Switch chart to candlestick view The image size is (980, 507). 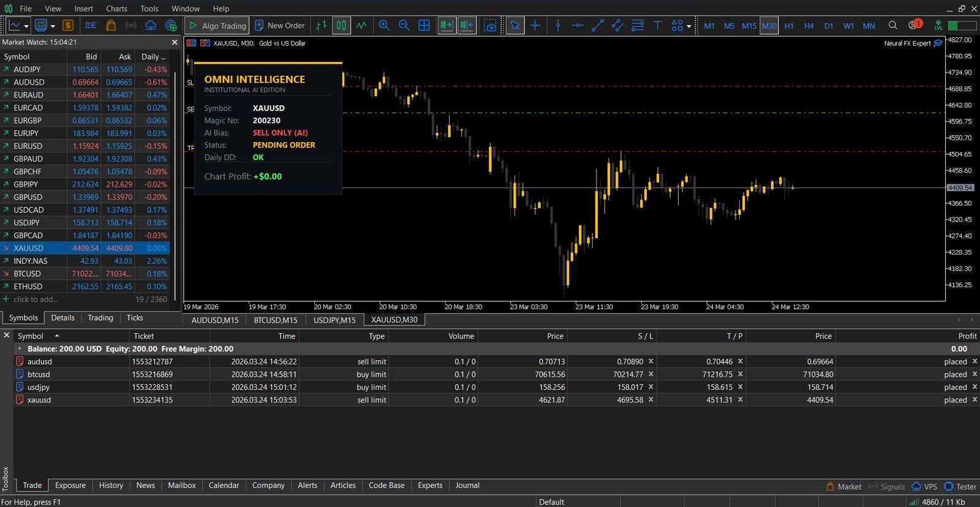(x=341, y=26)
